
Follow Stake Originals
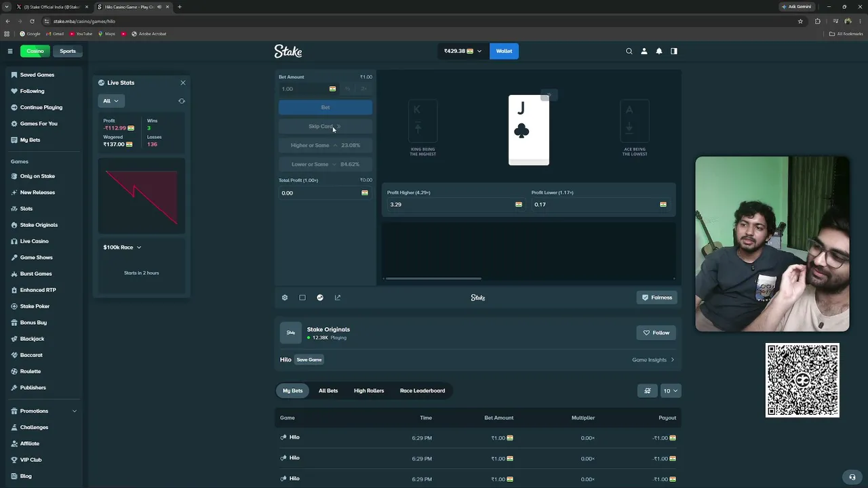click(x=656, y=333)
